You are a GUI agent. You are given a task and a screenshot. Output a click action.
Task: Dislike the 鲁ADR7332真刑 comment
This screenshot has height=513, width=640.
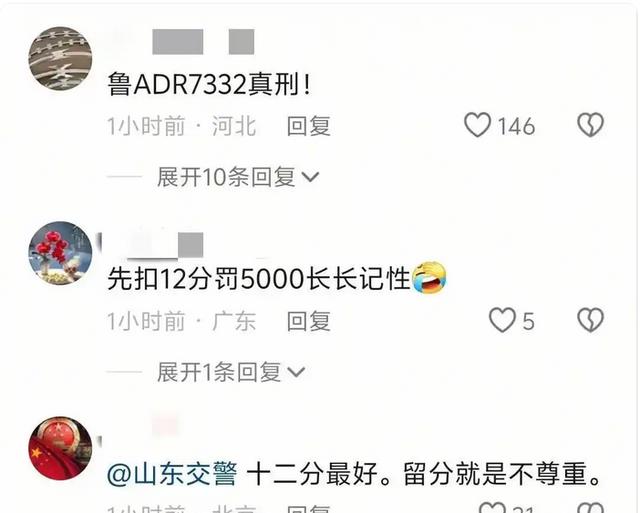[x=590, y=125]
